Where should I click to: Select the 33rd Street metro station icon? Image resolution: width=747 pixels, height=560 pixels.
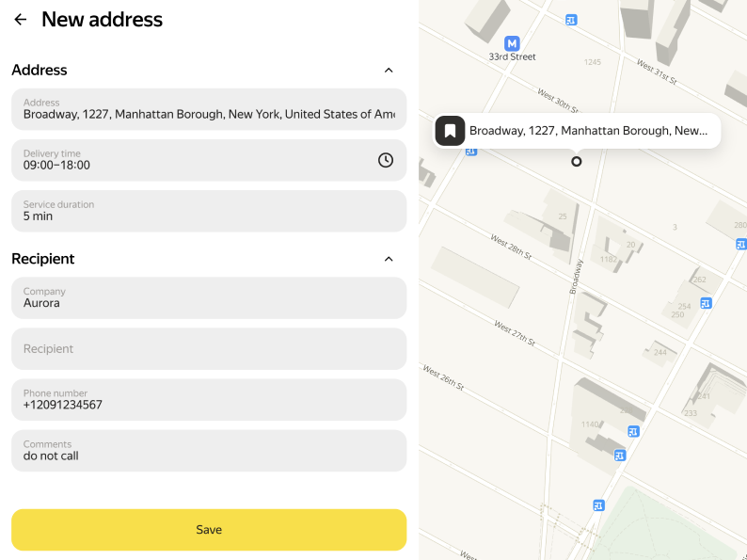click(x=512, y=43)
